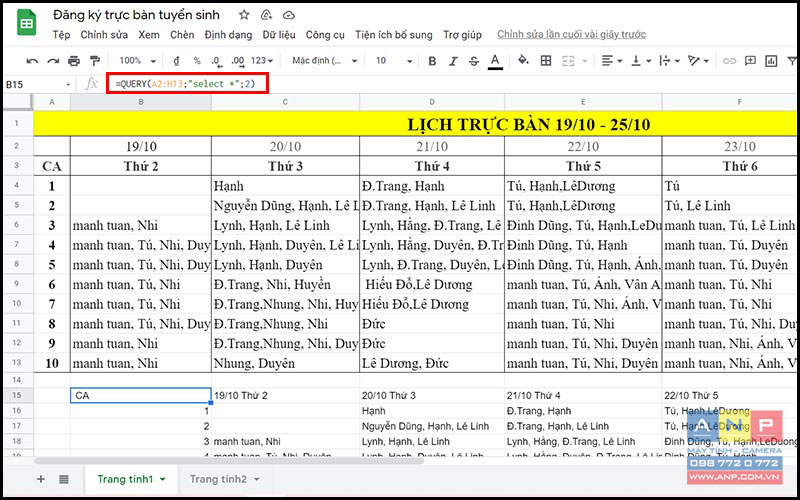Open the Định dạng menu
800x500 pixels.
tap(228, 35)
